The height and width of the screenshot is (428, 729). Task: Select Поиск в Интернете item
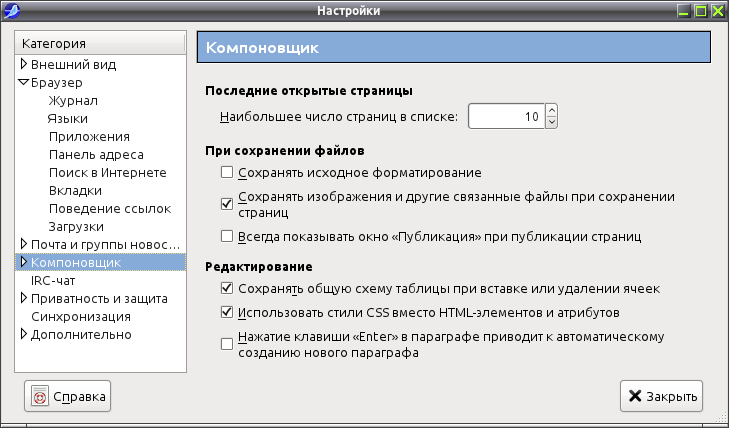coord(107,172)
